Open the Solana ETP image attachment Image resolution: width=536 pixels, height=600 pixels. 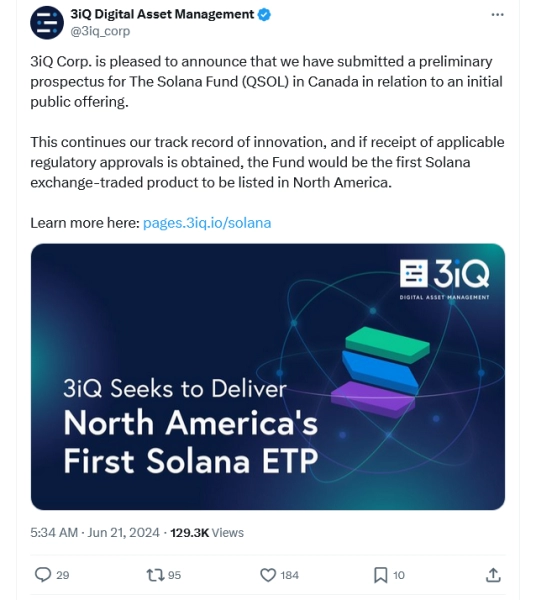click(x=268, y=377)
